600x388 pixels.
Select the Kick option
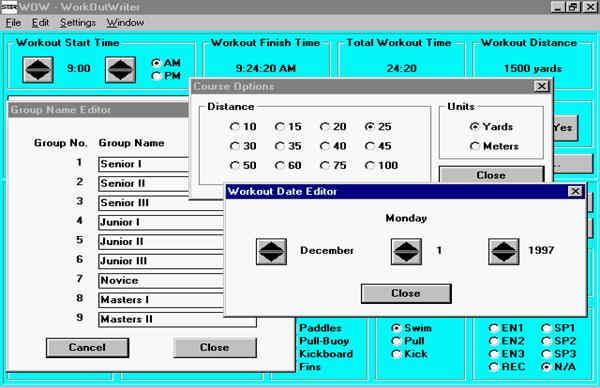click(x=409, y=354)
